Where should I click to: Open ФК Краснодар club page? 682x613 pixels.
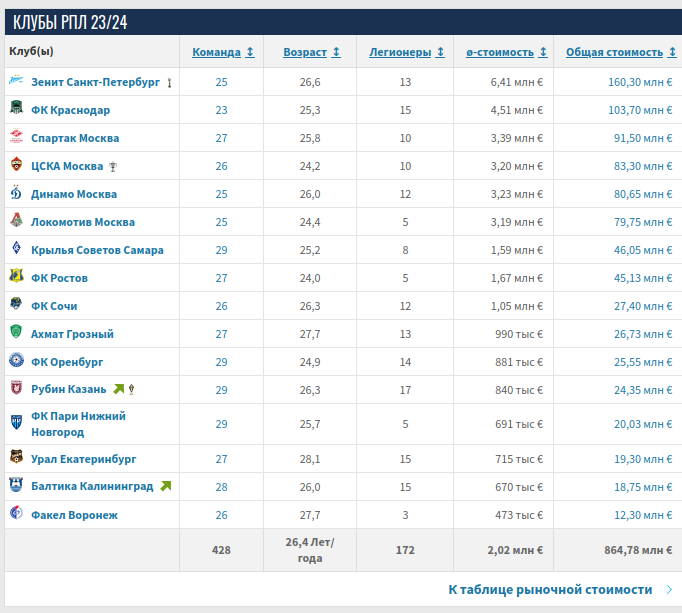tap(70, 110)
